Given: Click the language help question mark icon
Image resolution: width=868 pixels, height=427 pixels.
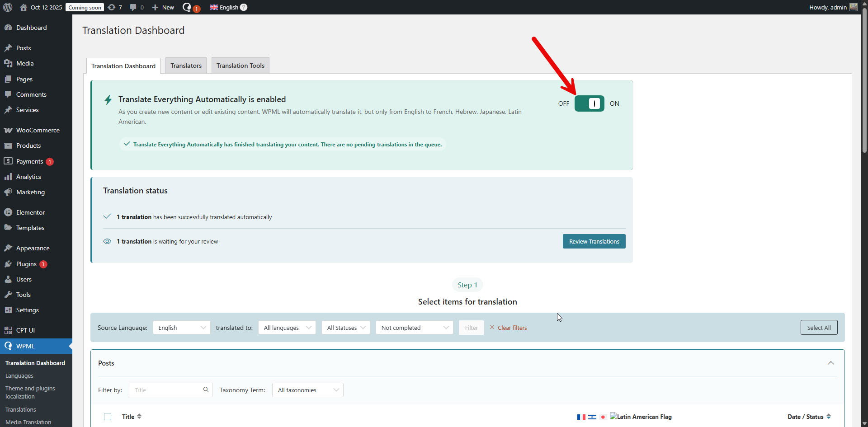Looking at the screenshot, I should pyautogui.click(x=244, y=7).
